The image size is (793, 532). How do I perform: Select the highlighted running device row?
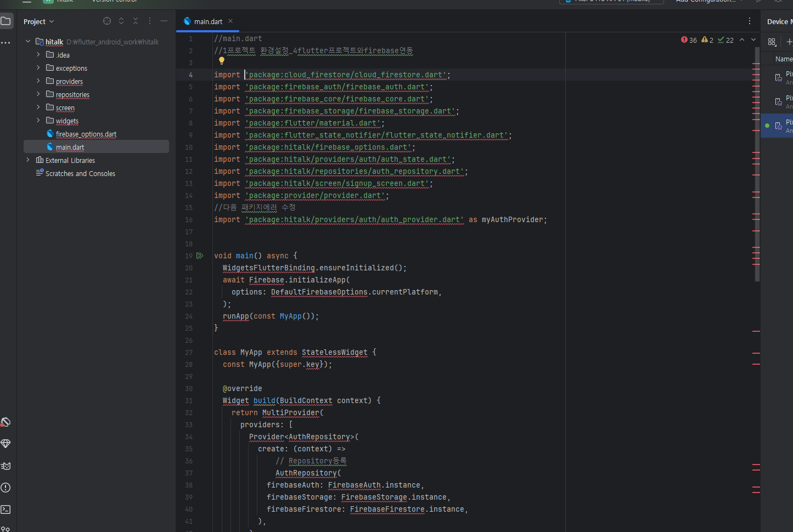pos(777,126)
